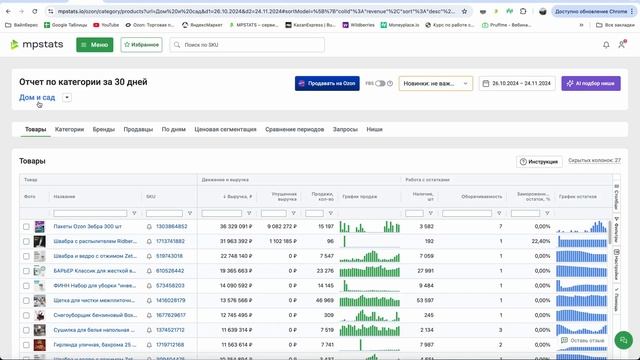Open filter funnel for Название column

click(134, 213)
